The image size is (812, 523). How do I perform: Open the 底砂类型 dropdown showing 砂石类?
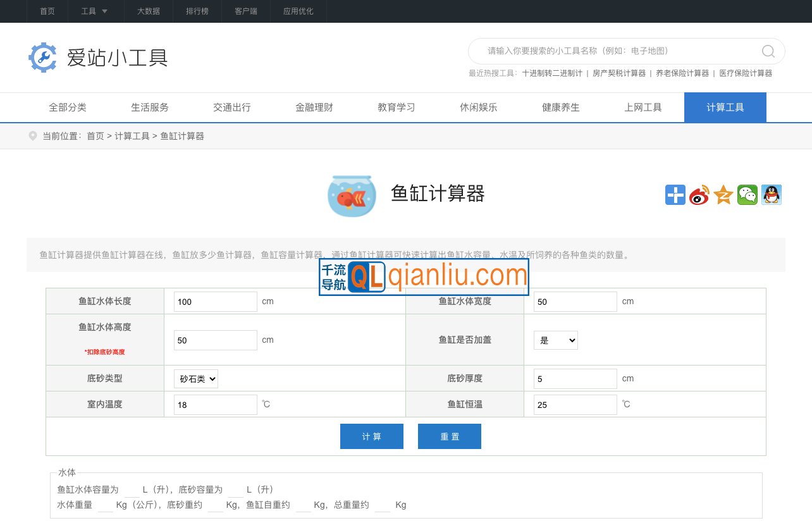click(195, 378)
